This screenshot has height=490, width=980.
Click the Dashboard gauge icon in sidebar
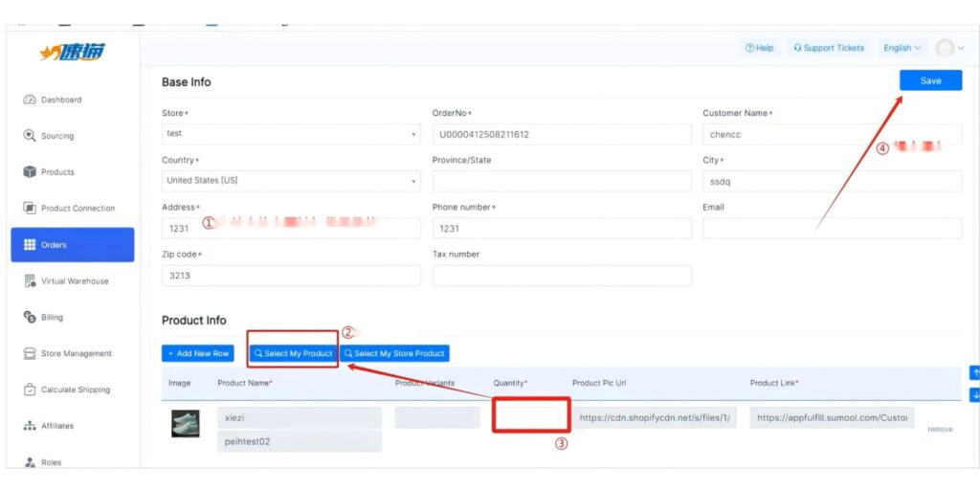pos(30,100)
